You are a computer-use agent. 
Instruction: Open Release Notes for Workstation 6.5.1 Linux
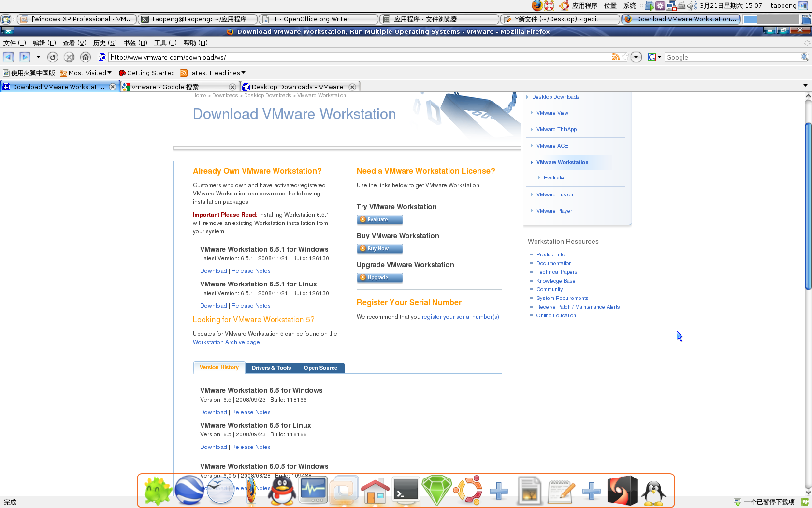[x=251, y=306]
